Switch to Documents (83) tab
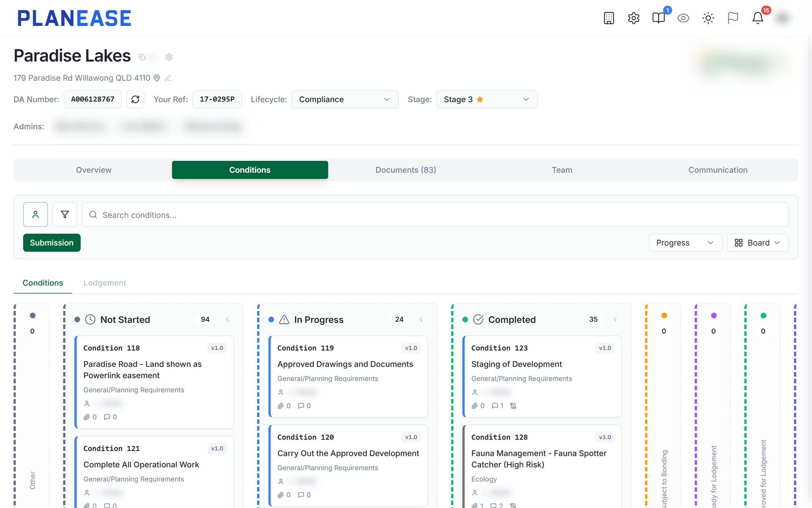Image resolution: width=812 pixels, height=508 pixels. 406,170
